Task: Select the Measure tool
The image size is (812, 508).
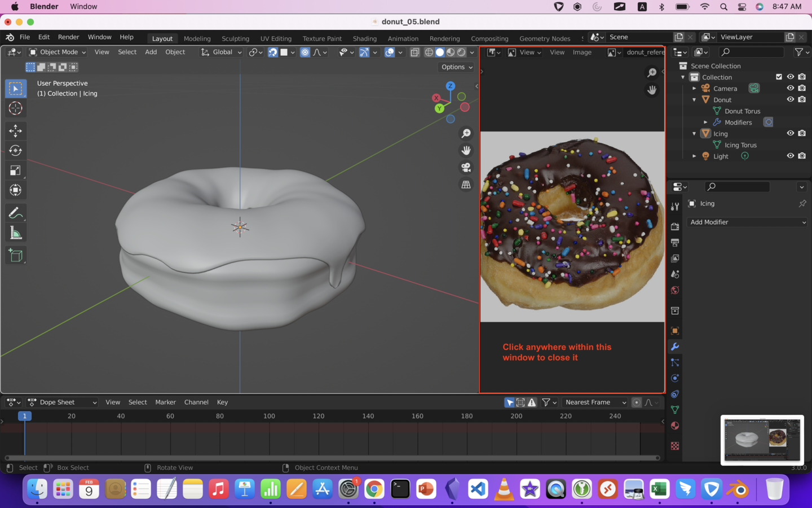Action: (x=15, y=232)
